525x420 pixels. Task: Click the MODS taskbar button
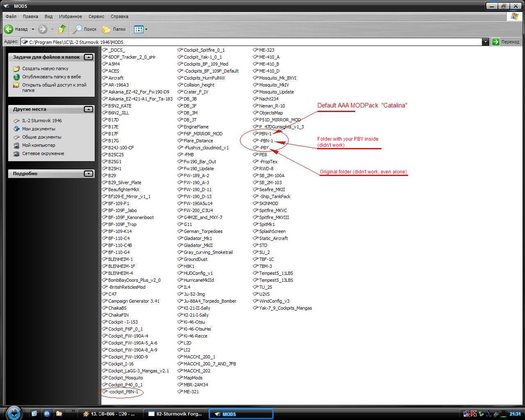241,414
